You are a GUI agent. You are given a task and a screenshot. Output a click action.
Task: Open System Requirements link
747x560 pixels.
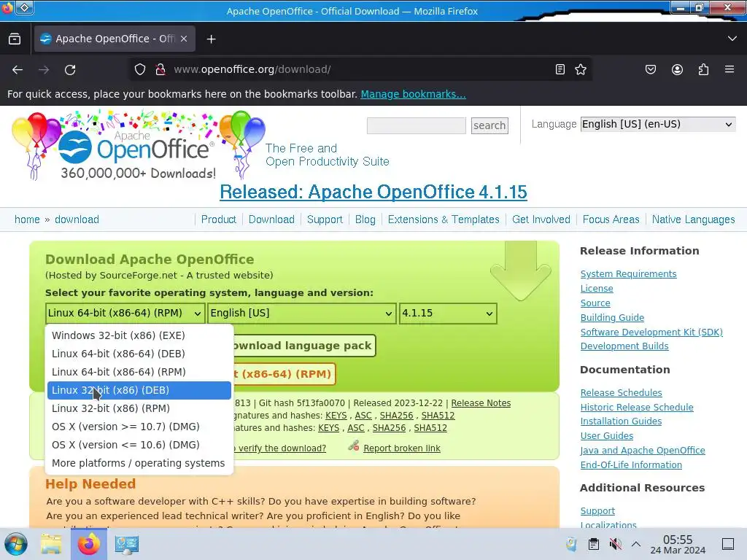click(x=628, y=274)
